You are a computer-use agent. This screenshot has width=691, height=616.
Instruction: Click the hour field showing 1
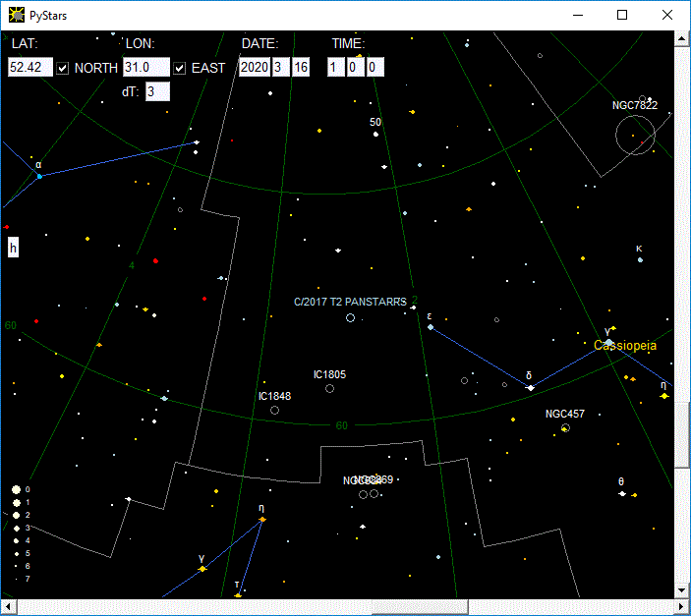pos(336,68)
